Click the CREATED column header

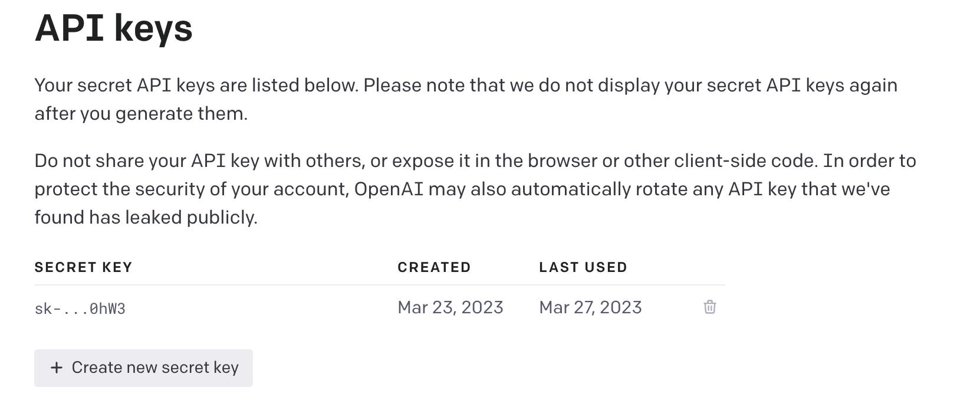[x=434, y=267]
